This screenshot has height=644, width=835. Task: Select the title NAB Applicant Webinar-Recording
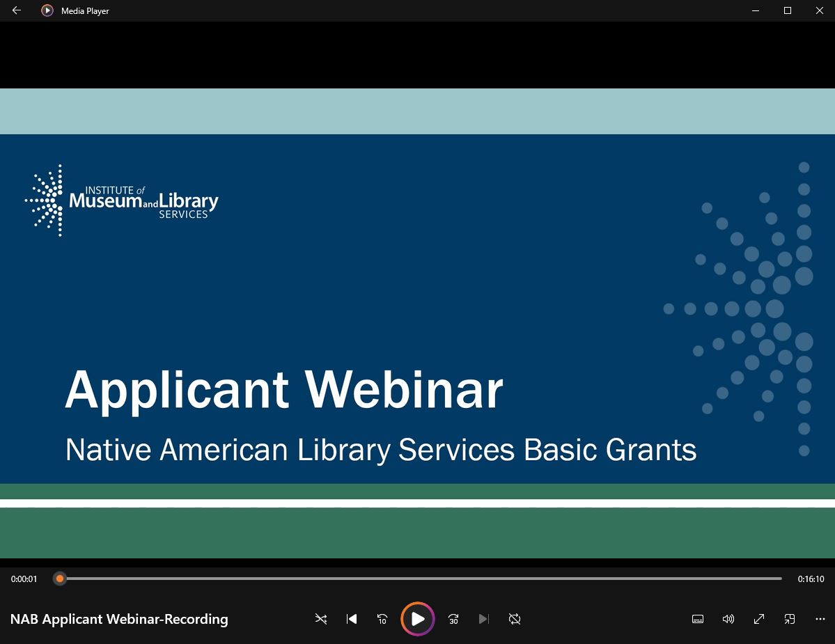[119, 619]
